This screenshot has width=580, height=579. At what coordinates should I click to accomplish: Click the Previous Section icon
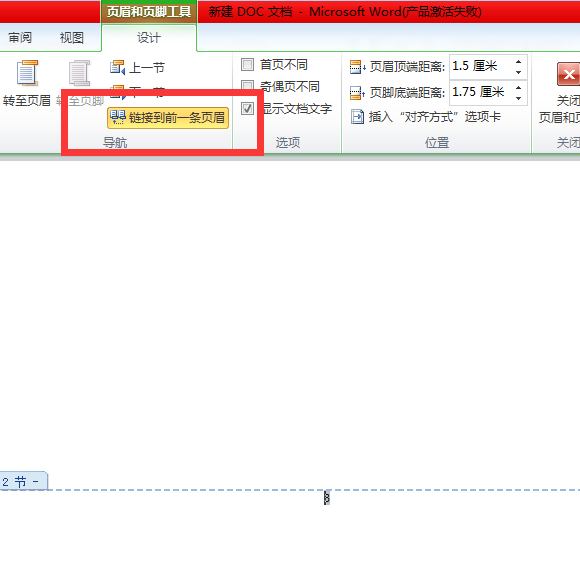coord(118,67)
